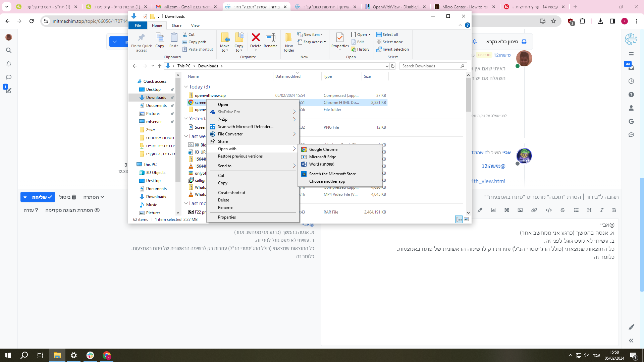Click the Copy button in Clipboard group
Viewport: 644px width, 362px height.
click(160, 41)
